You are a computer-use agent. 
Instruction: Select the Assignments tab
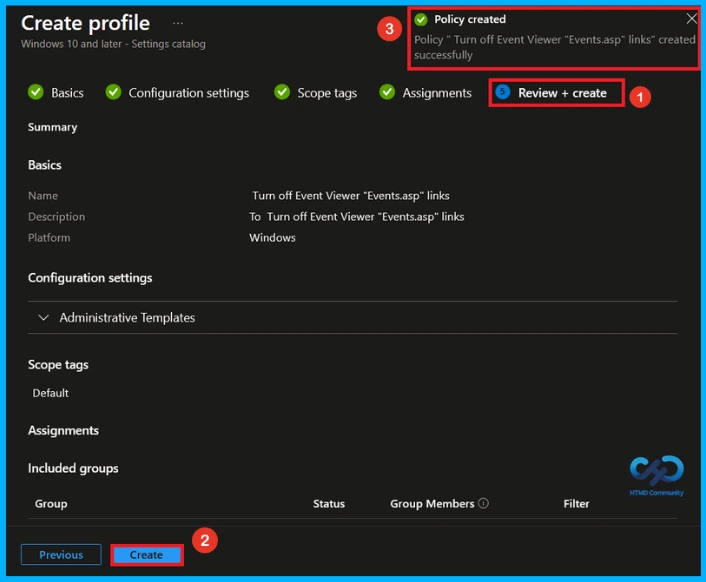coord(437,93)
